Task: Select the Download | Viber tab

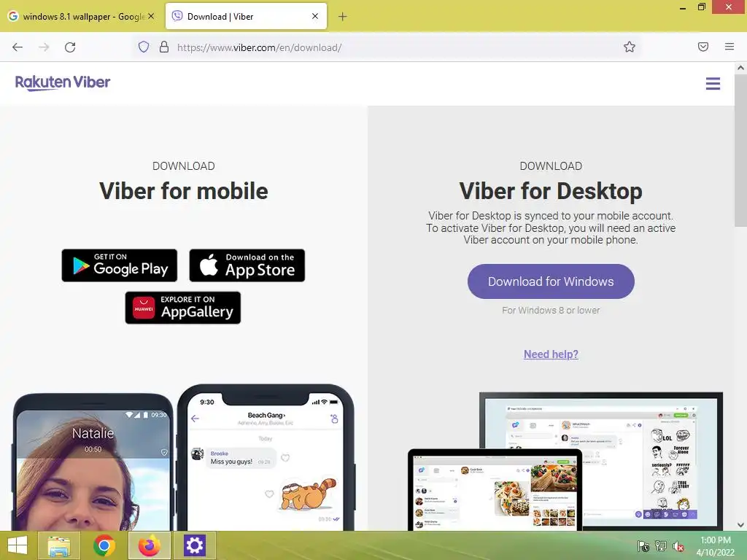Action: pyautogui.click(x=246, y=16)
